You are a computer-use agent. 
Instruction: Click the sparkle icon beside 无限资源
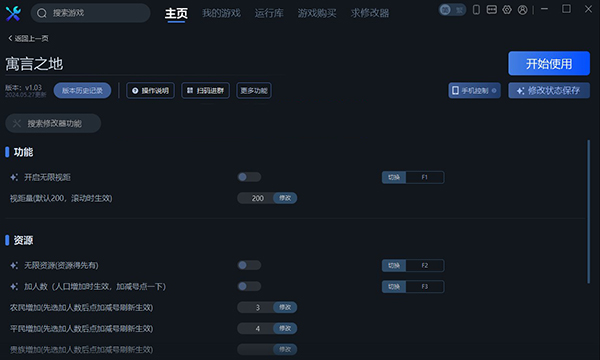pos(14,265)
